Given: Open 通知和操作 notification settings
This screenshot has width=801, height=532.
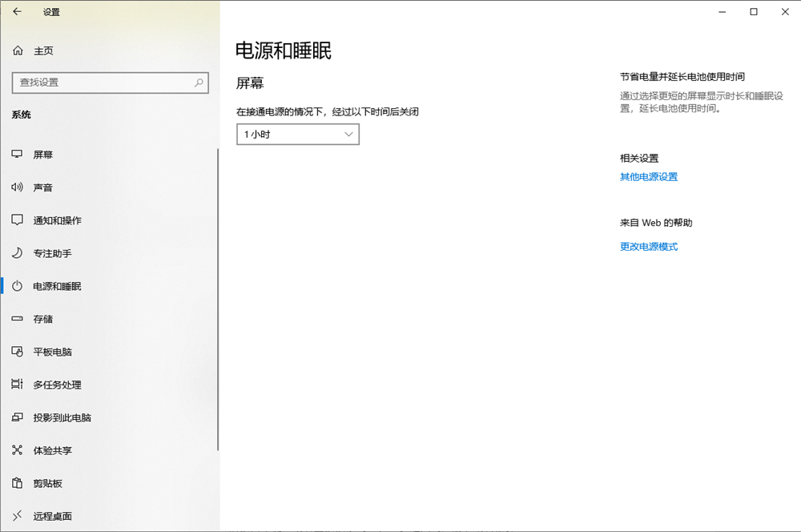Looking at the screenshot, I should click(56, 220).
